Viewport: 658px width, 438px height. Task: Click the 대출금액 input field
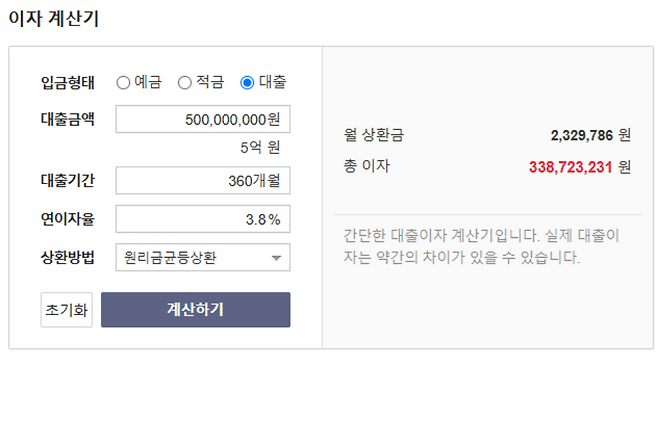tap(203, 120)
